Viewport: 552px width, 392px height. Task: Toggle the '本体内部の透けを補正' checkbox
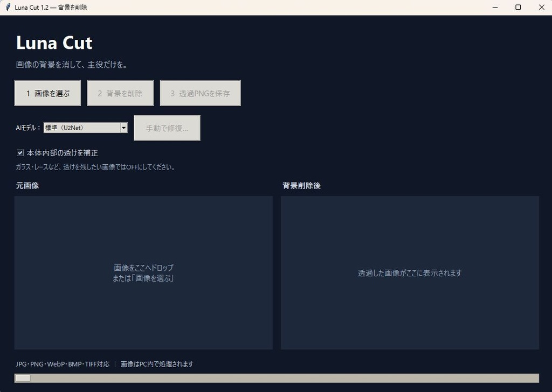coord(20,152)
